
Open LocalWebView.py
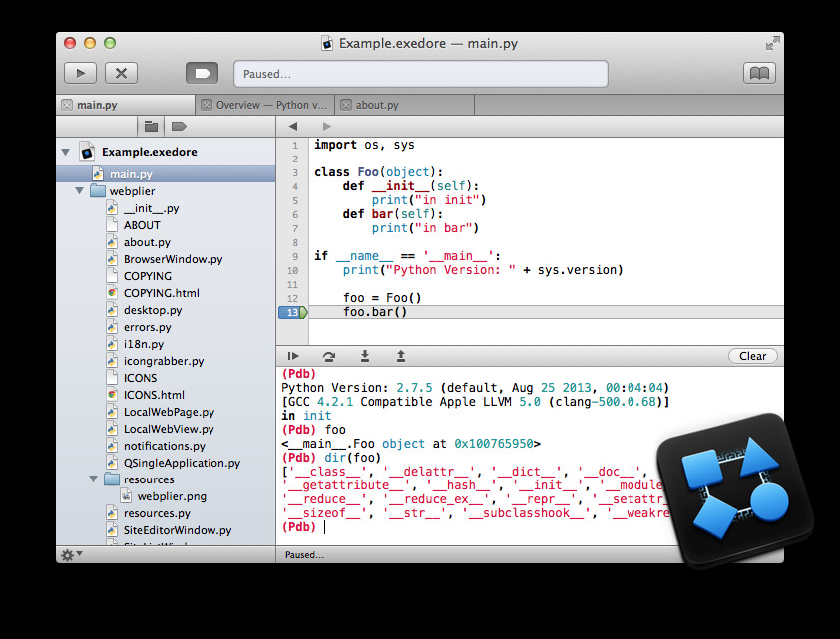pos(169,429)
